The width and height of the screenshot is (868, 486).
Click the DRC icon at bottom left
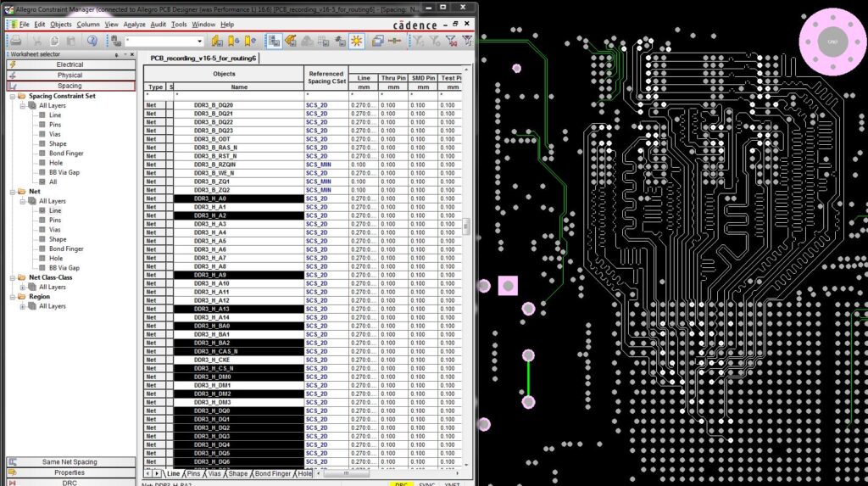coord(13,483)
